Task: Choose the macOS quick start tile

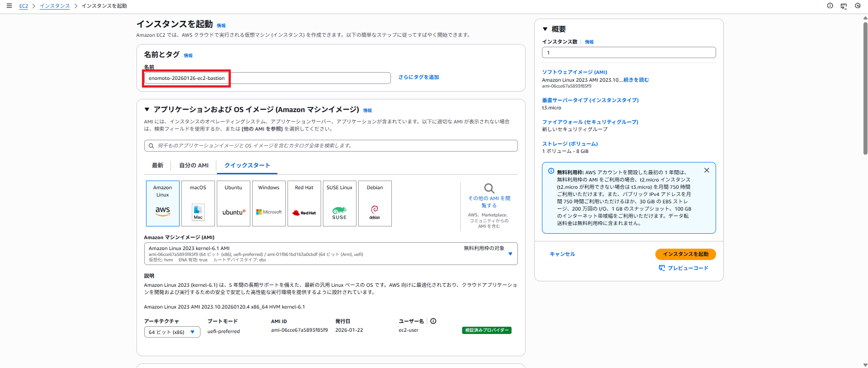Action: 198,203
